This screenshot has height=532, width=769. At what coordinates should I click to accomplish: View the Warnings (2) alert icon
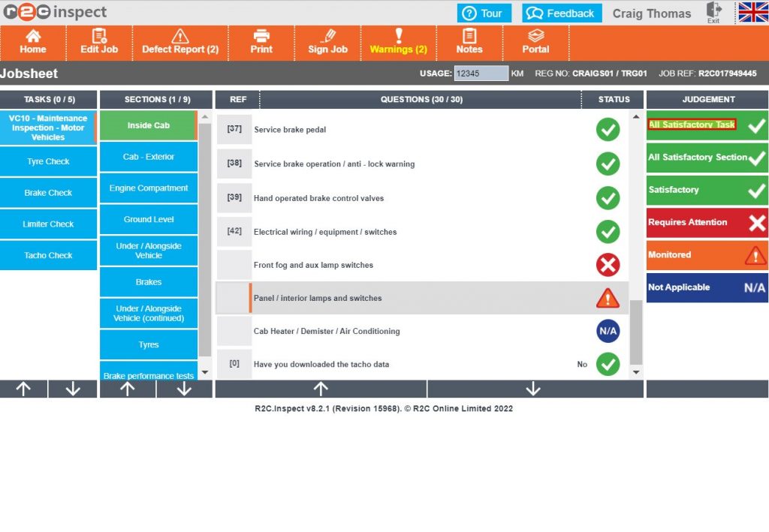(x=398, y=44)
